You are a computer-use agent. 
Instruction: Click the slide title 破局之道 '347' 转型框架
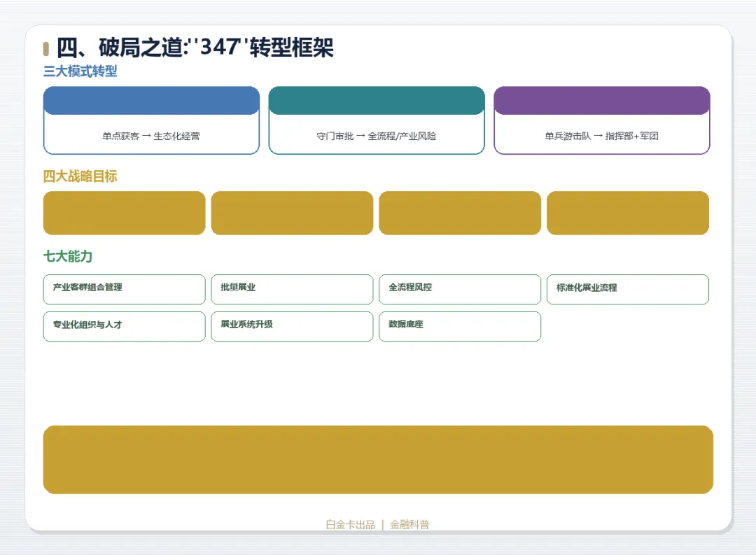195,48
